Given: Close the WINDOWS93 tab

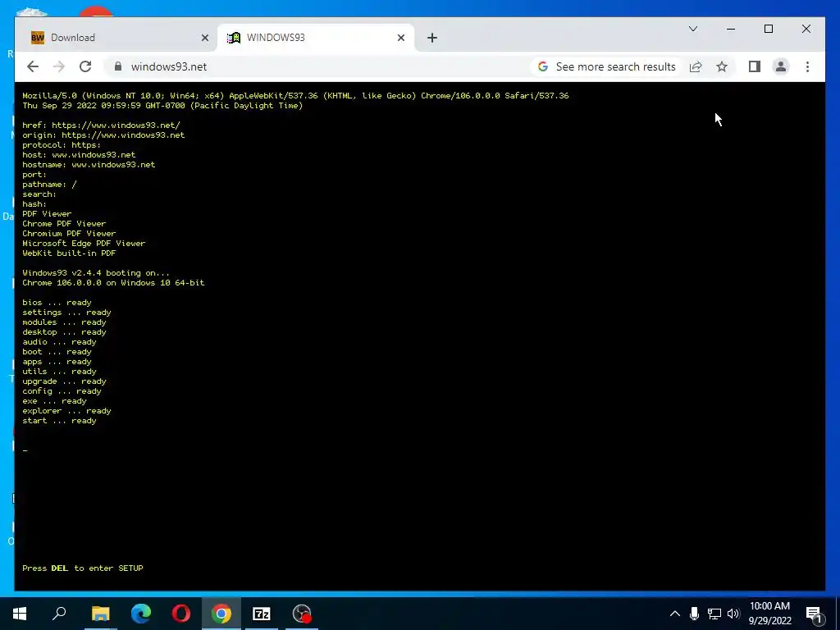Looking at the screenshot, I should pos(400,38).
